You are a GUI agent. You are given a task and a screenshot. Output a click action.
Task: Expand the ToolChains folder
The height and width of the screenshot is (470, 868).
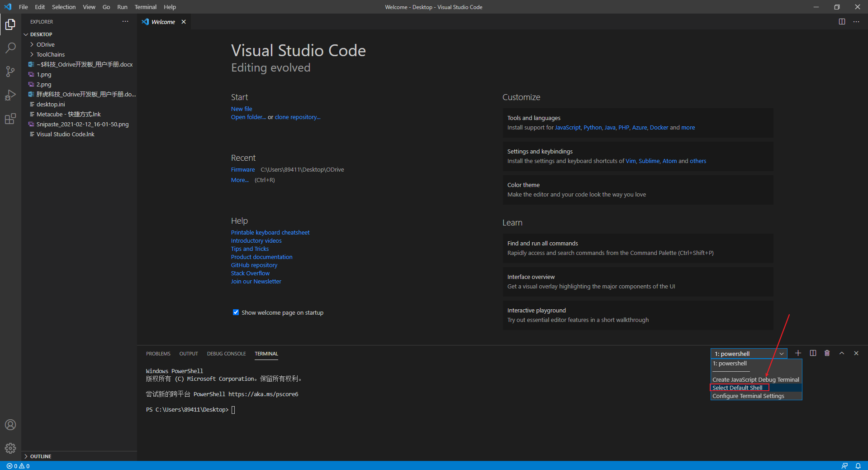tap(79, 54)
